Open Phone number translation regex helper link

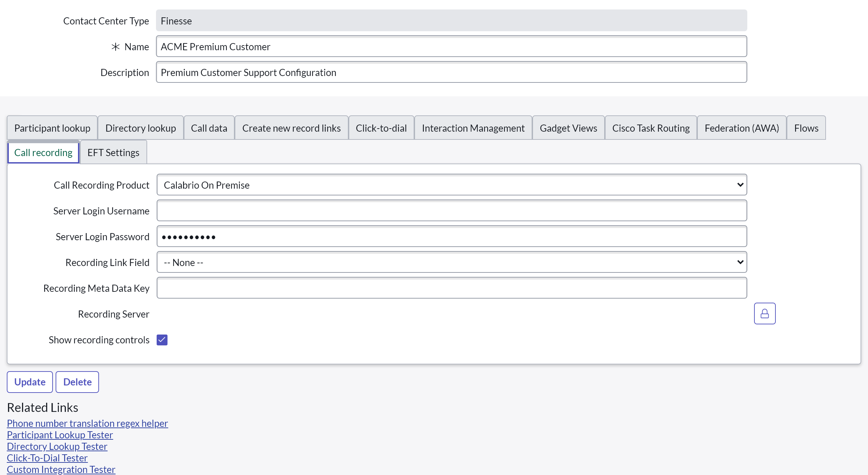87,423
